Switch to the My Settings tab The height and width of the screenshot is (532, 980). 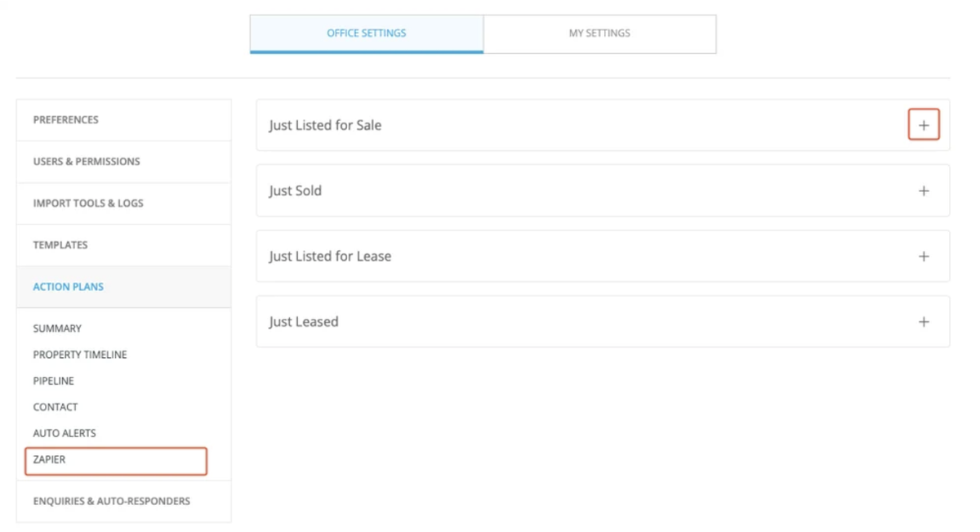pyautogui.click(x=599, y=34)
